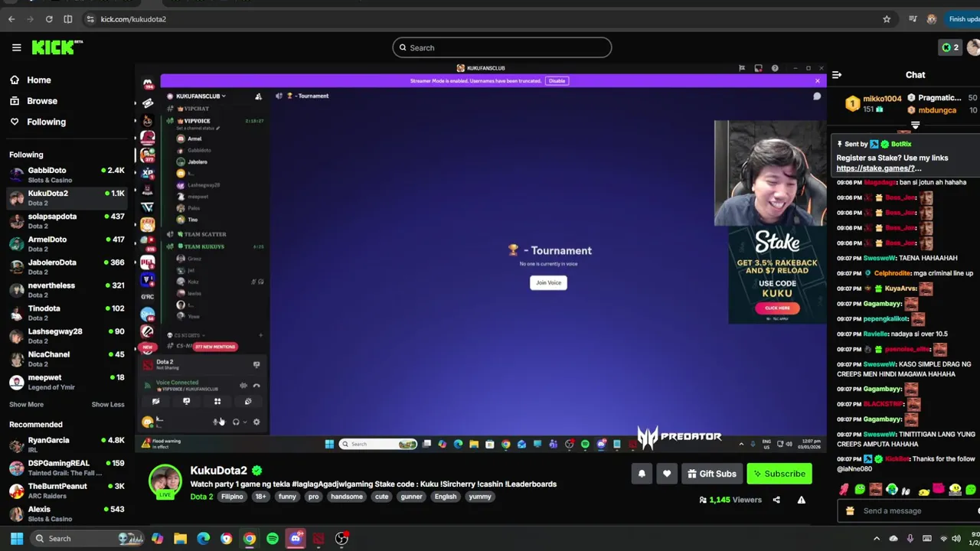Screen dimensions: 980x551
Task: Open the Stake CLICK HERE ad button
Action: [x=777, y=308]
